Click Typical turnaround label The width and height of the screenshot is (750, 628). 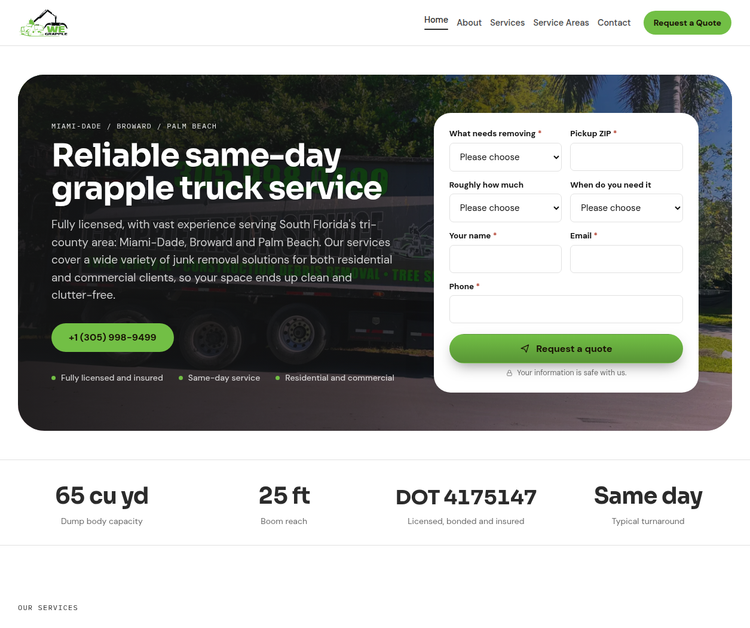[x=648, y=521]
